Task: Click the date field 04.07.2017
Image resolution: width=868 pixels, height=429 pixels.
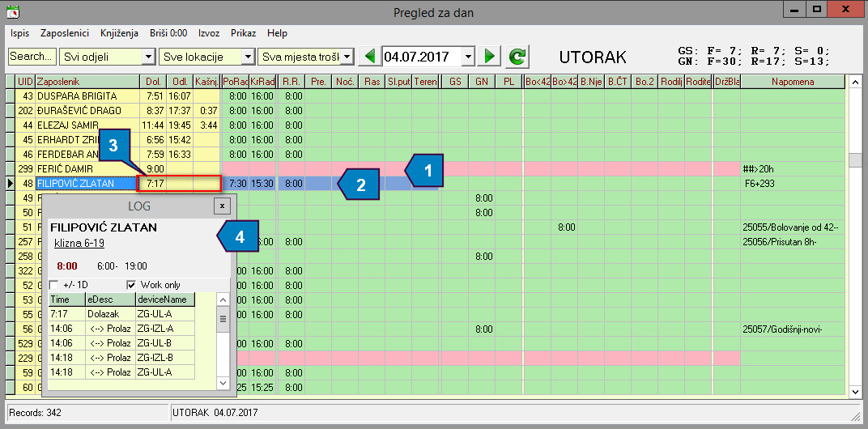Action: click(x=423, y=57)
